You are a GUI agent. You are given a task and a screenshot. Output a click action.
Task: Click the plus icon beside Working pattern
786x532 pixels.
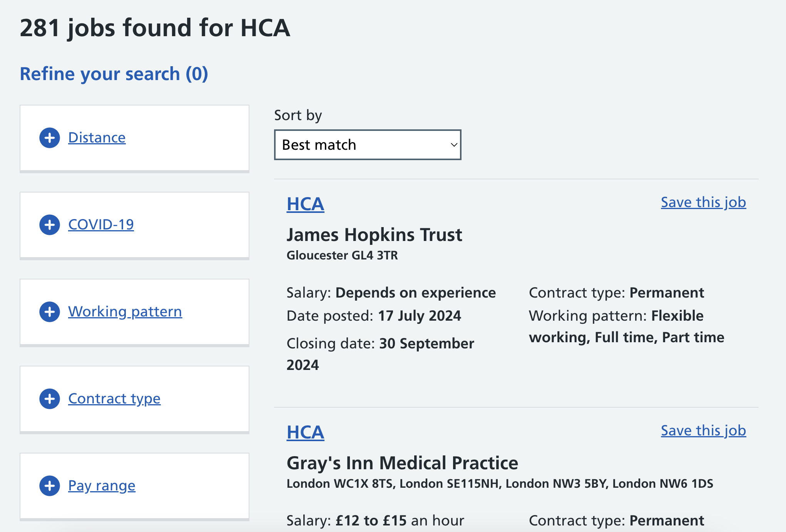click(x=50, y=312)
